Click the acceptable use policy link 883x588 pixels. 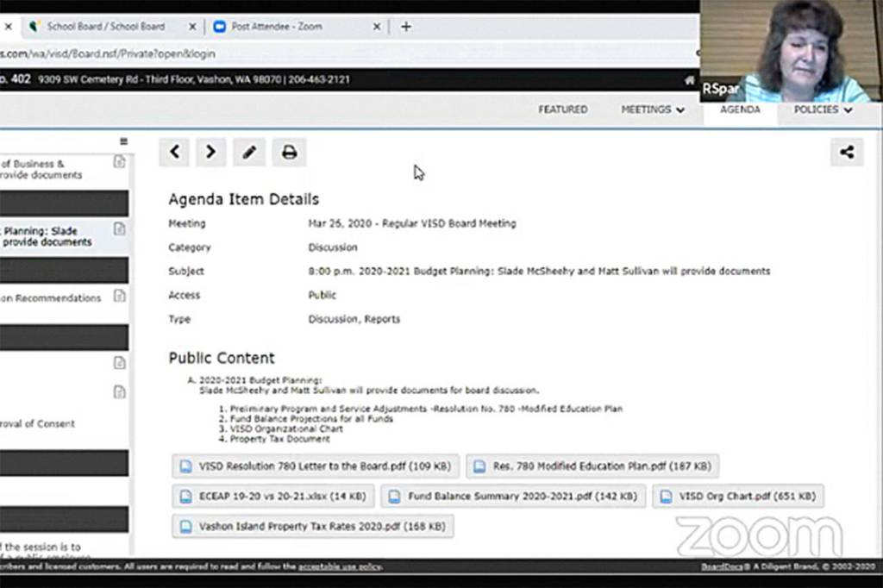339,566
